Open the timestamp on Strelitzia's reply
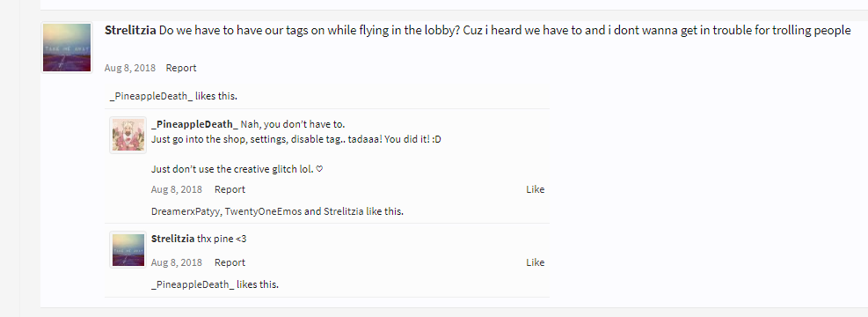This screenshot has width=868, height=317. [177, 262]
